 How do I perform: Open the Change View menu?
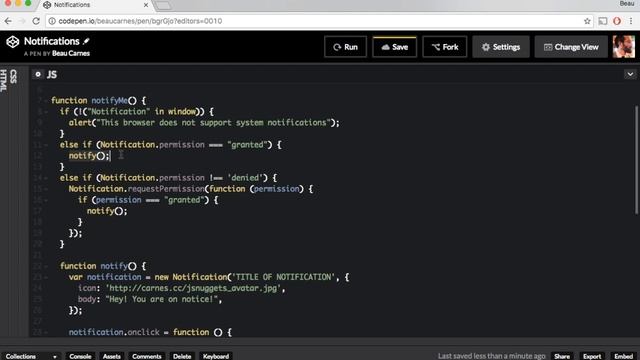571,47
